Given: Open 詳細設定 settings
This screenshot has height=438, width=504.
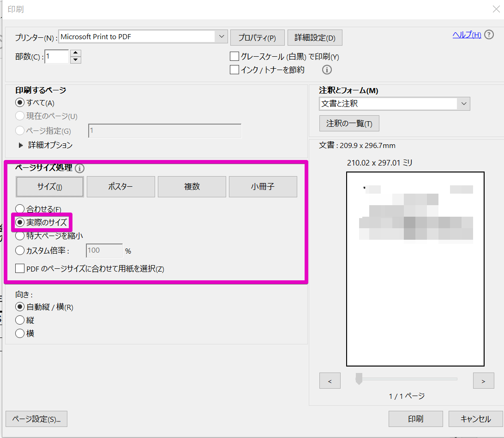Looking at the screenshot, I should coord(315,37).
